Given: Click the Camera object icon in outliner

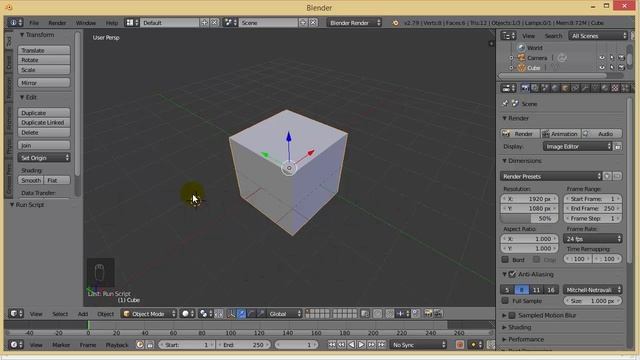Looking at the screenshot, I should click(521, 58).
